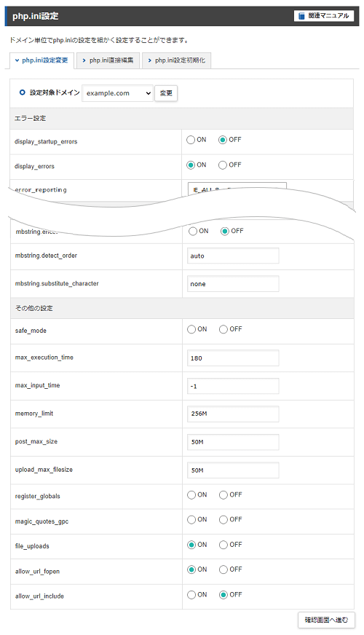The width and height of the screenshot is (364, 635).
Task: Enable allow_url_include ON option
Action: [191, 595]
